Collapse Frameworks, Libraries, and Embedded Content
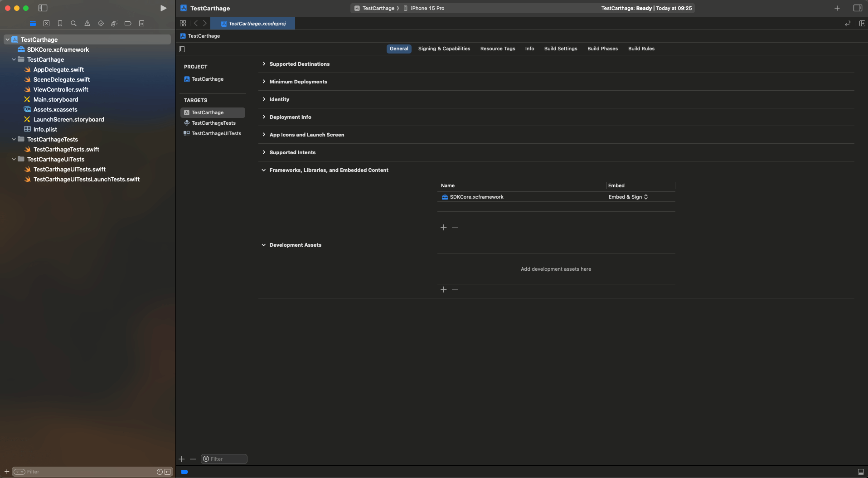This screenshot has height=478, width=868. [264, 170]
